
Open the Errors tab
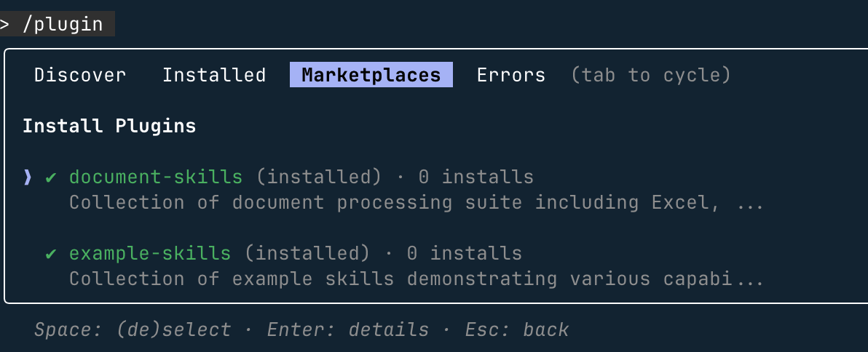pos(510,75)
